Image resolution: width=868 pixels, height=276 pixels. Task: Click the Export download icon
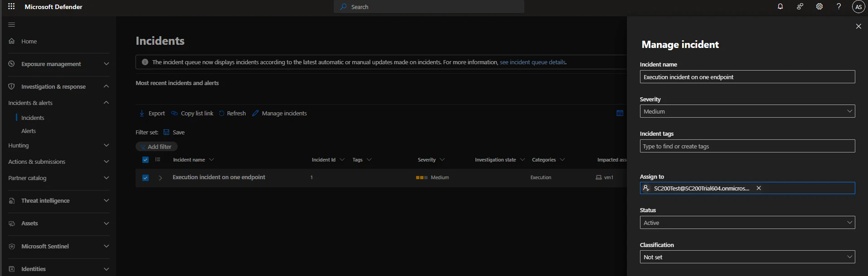click(142, 113)
